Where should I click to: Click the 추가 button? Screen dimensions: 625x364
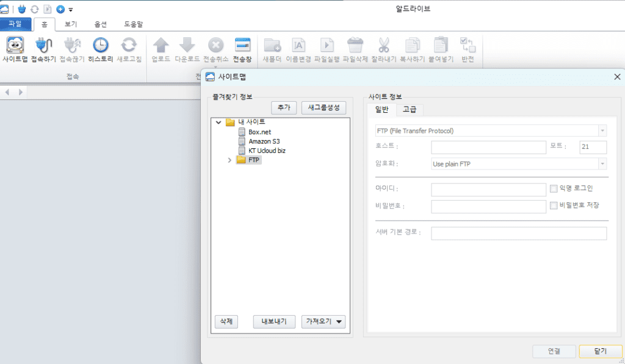[284, 107]
